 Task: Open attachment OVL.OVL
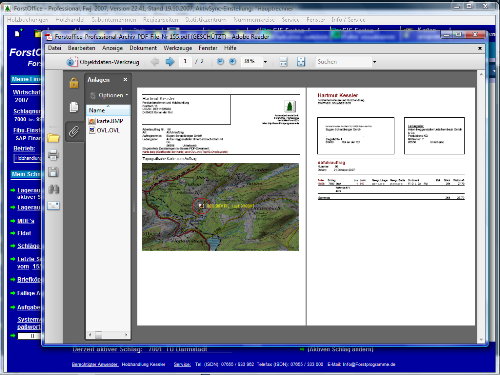point(104,130)
